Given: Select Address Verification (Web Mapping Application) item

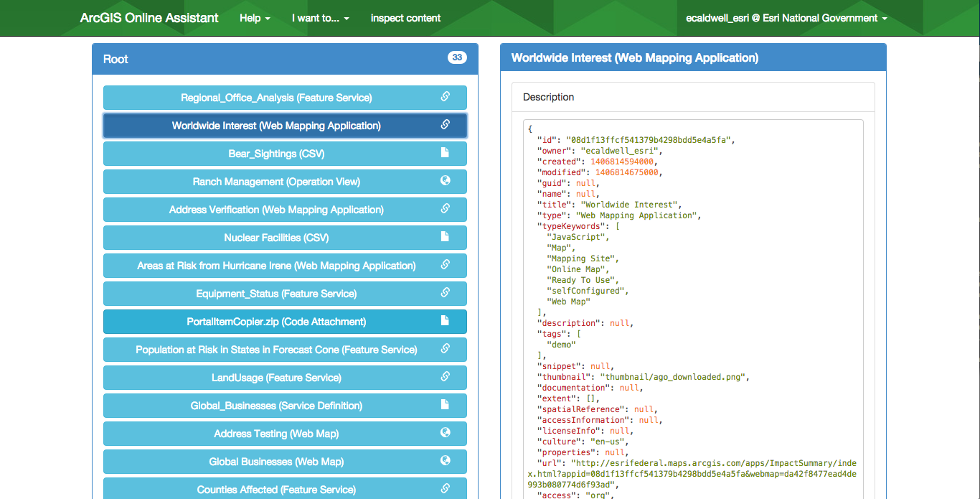Looking at the screenshot, I should 285,210.
